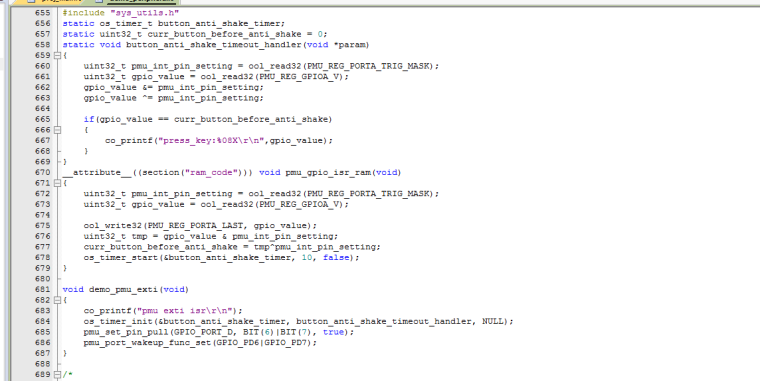Collapse the comment fold at line 689
This screenshot has width=760, height=381.
[57, 375]
